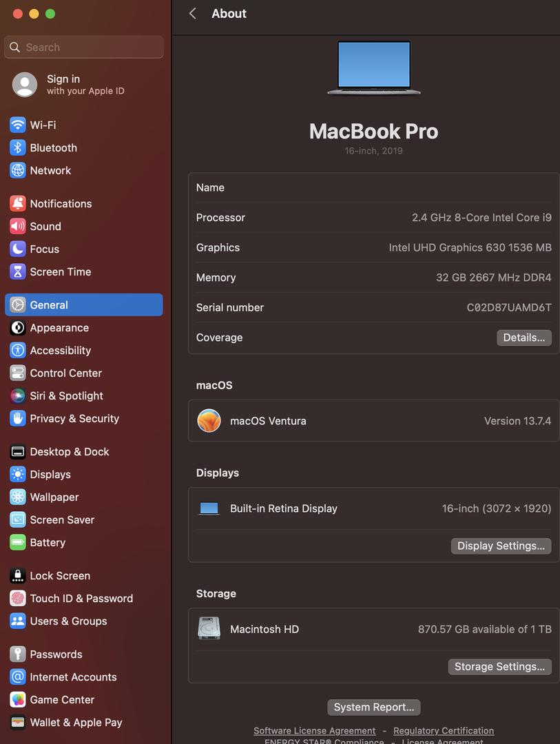The width and height of the screenshot is (560, 744).
Task: Select Sound in the sidebar
Action: coord(84,227)
